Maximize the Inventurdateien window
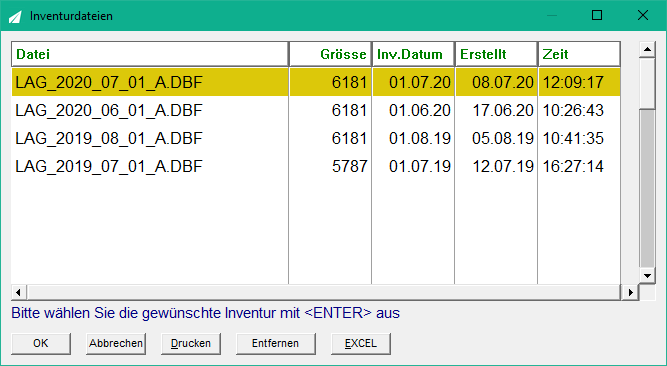 (597, 15)
